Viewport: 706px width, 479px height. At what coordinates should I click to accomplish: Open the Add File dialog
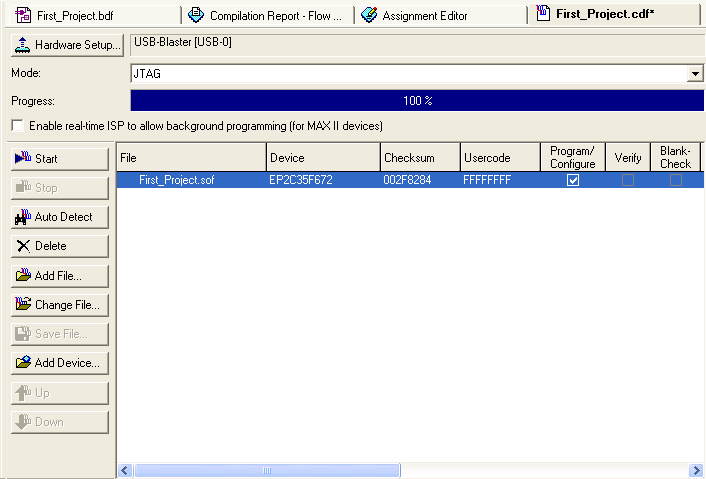(x=59, y=276)
